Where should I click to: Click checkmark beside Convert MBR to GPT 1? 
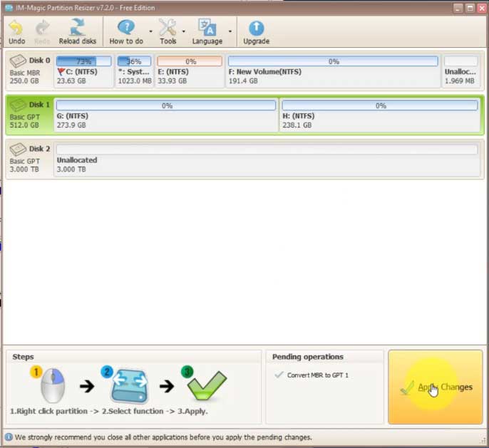pyautogui.click(x=279, y=375)
